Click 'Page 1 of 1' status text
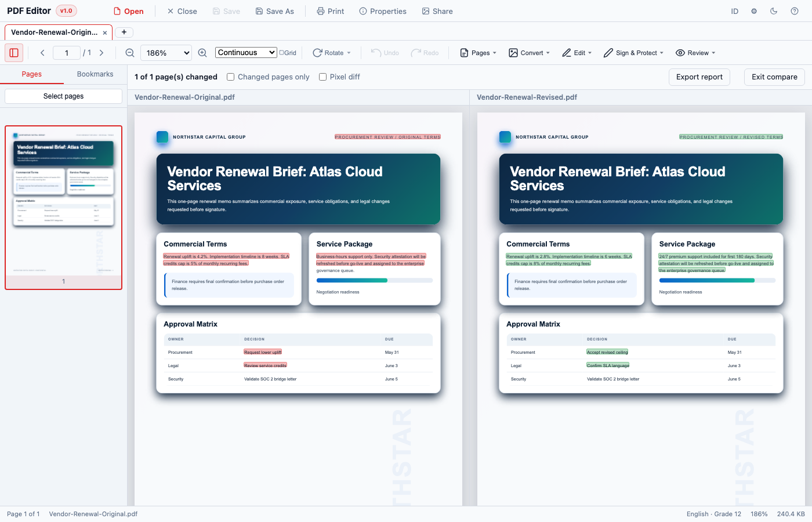The height and width of the screenshot is (522, 812). [x=23, y=514]
